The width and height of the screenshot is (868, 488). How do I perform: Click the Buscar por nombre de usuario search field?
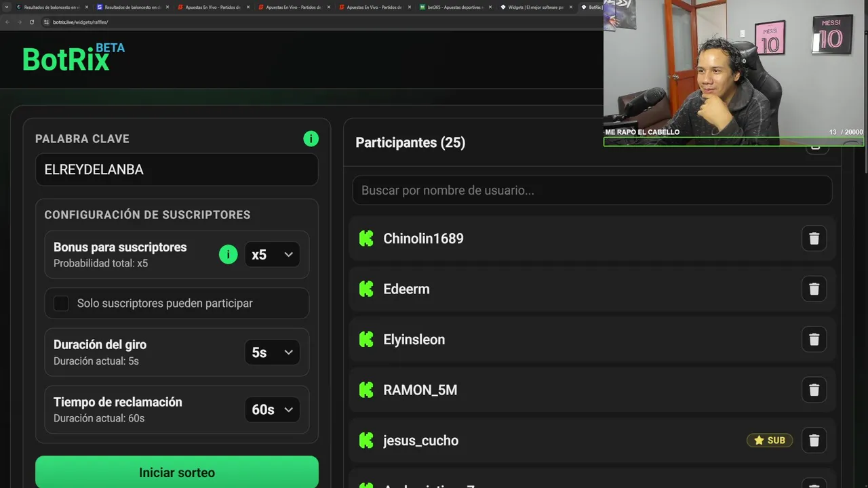click(592, 190)
